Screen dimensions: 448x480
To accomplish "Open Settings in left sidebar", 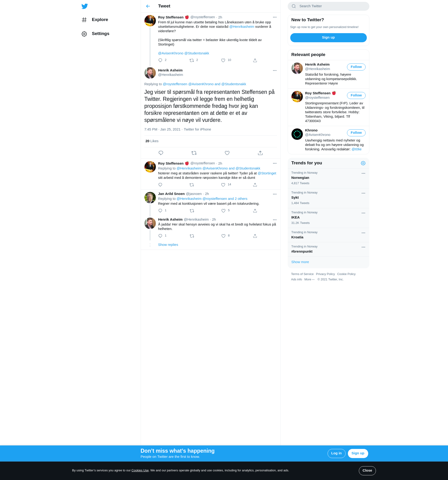I will pos(100,34).
